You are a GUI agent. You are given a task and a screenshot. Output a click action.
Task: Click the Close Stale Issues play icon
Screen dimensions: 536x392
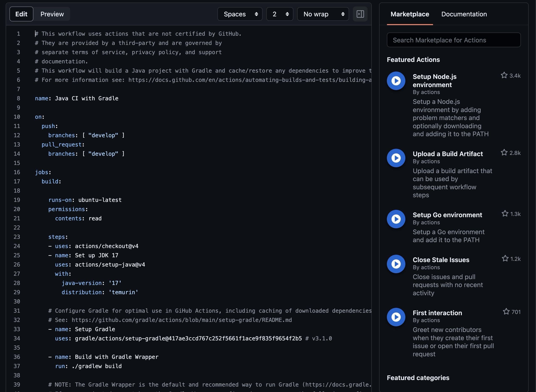pyautogui.click(x=396, y=264)
